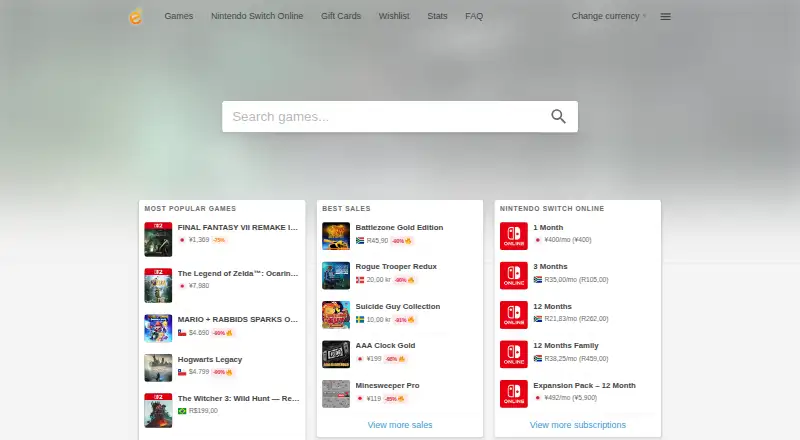Click Minesweeper Pro thumbnail
The width and height of the screenshot is (800, 440).
(336, 394)
